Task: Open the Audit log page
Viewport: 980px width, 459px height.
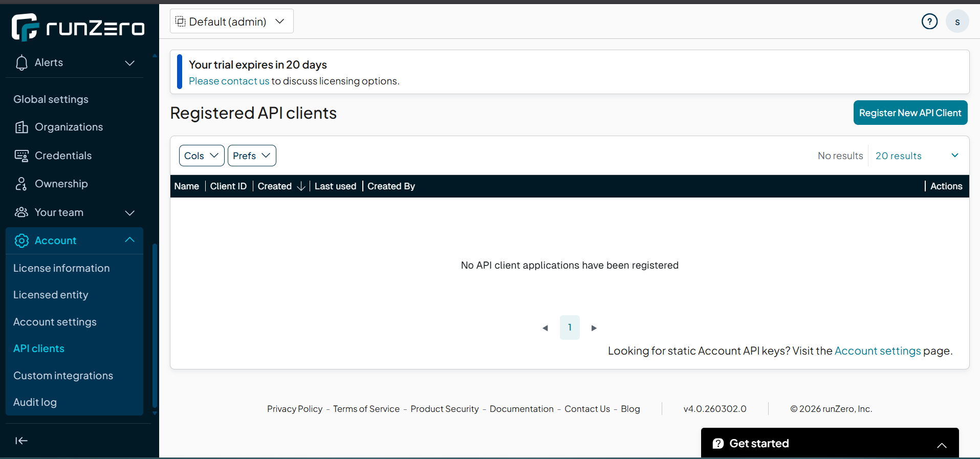Action: click(35, 402)
